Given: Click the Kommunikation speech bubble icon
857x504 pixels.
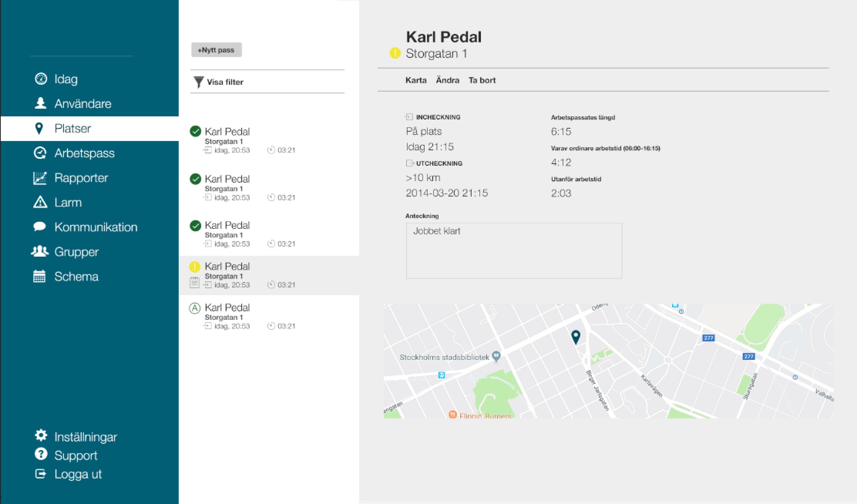Looking at the screenshot, I should (x=40, y=227).
